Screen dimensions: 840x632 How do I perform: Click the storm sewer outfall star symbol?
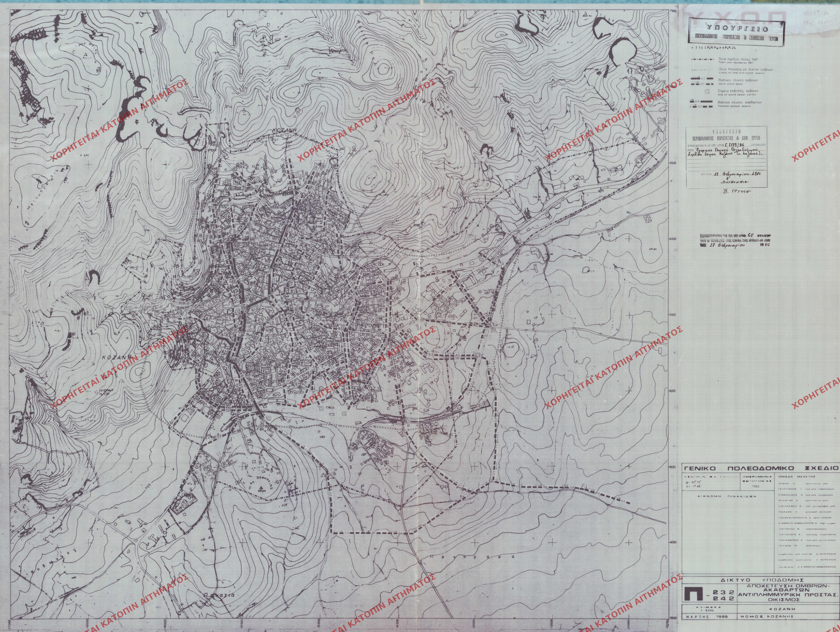click(x=707, y=92)
